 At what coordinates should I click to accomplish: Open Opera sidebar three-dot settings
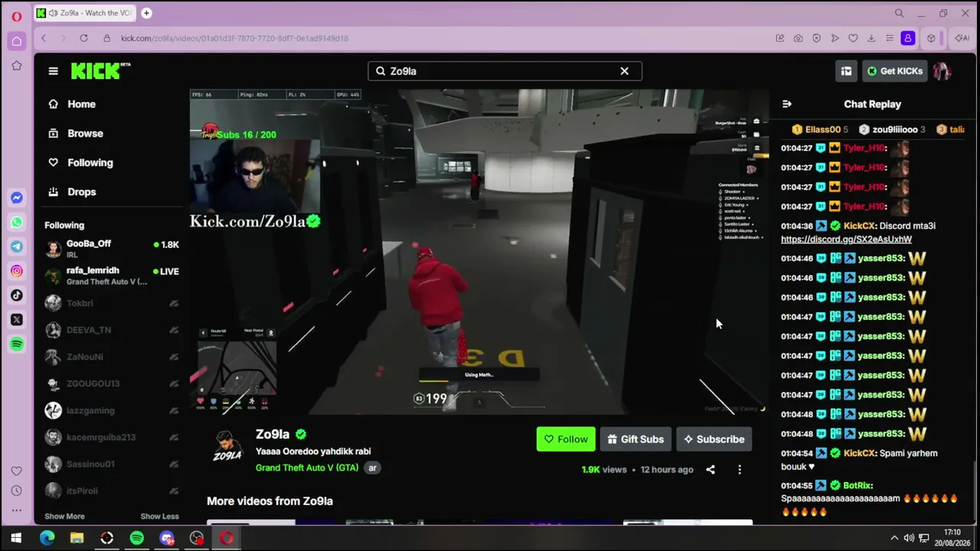click(16, 511)
